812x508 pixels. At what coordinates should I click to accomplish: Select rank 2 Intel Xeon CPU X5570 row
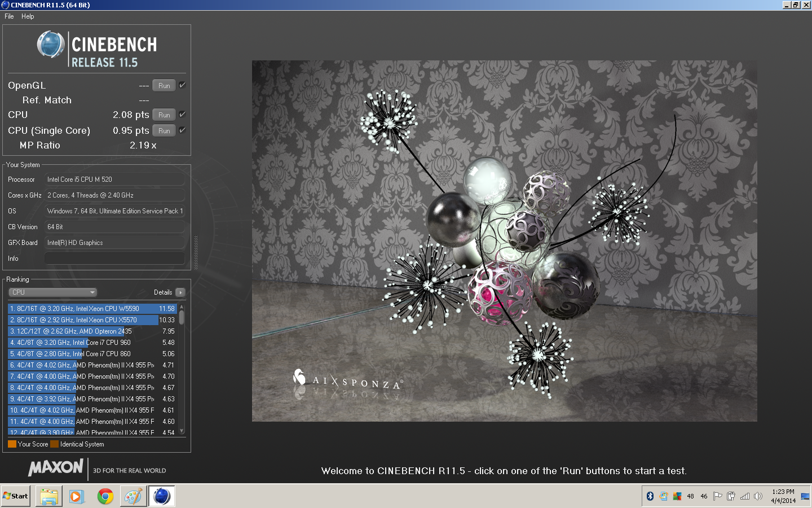92,320
